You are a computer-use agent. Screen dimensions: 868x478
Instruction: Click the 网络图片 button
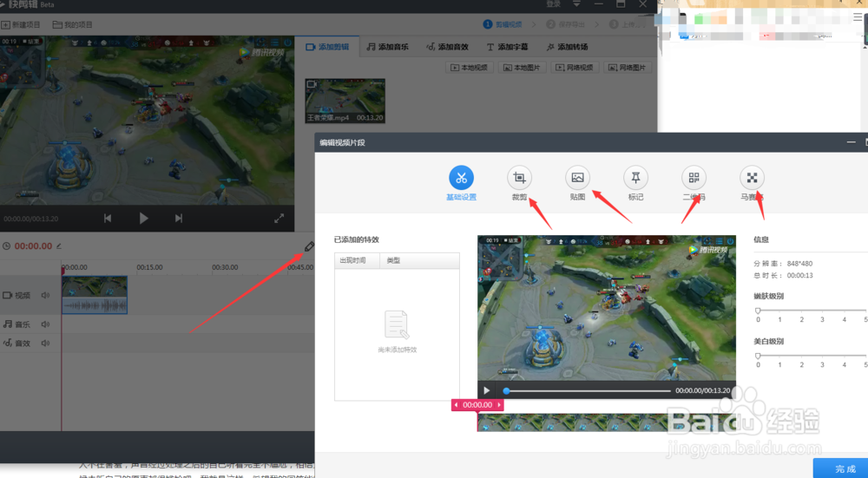pos(628,68)
